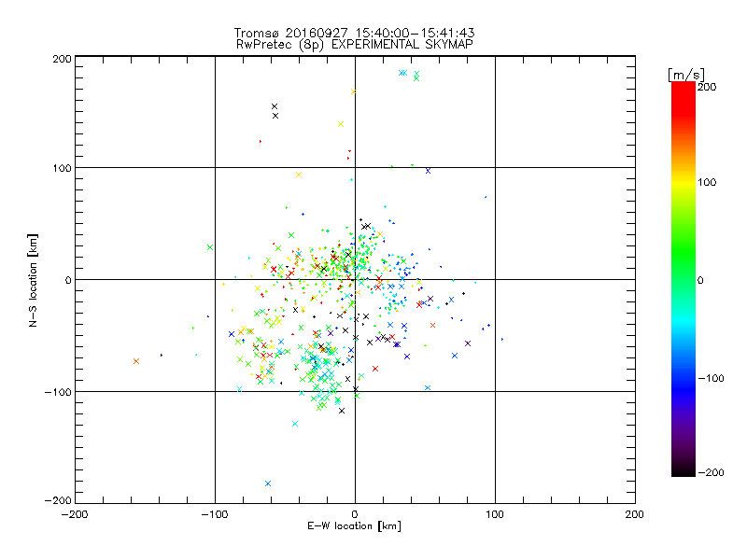Click colorbar tick label '0'
747x560 pixels.
click(700, 280)
